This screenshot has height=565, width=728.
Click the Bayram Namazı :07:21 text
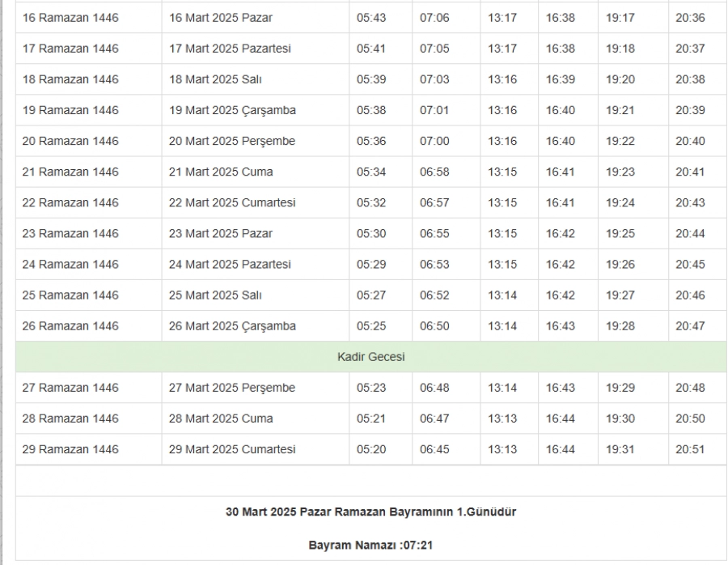(370, 545)
